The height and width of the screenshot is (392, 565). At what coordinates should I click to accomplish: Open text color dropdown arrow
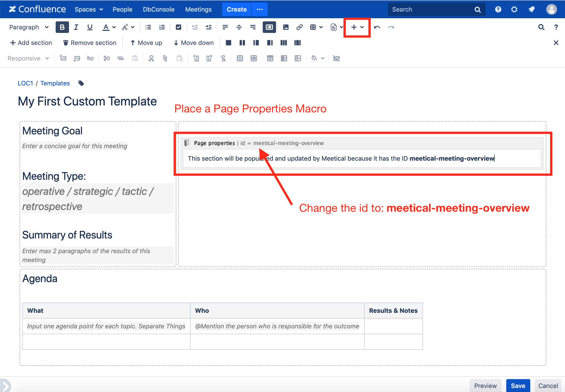point(114,27)
